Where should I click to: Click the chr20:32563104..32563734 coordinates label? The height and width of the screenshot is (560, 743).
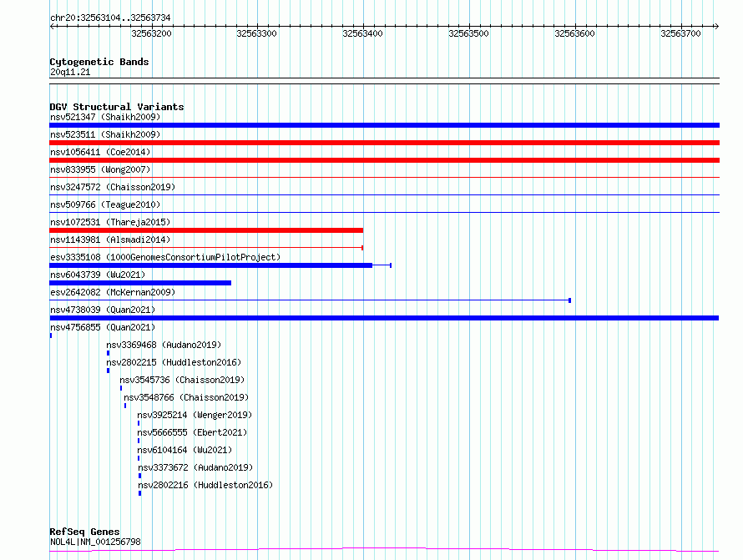110,18
